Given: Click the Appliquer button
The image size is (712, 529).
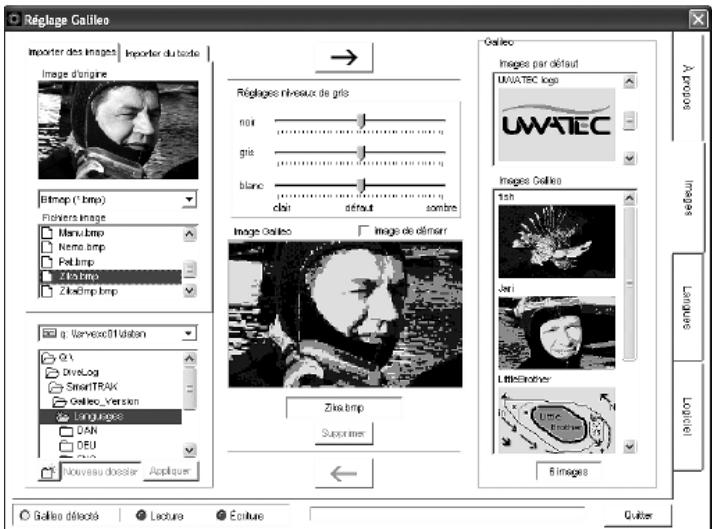Looking at the screenshot, I should click(170, 471).
